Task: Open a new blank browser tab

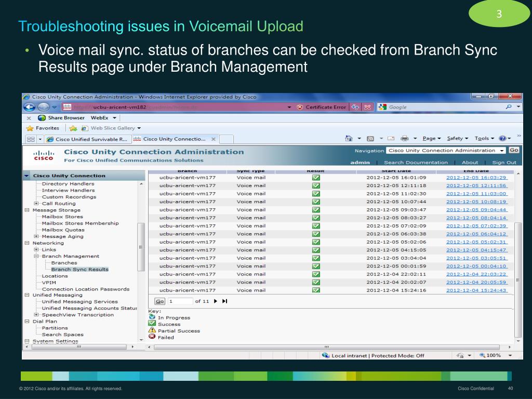Action: (x=227, y=139)
